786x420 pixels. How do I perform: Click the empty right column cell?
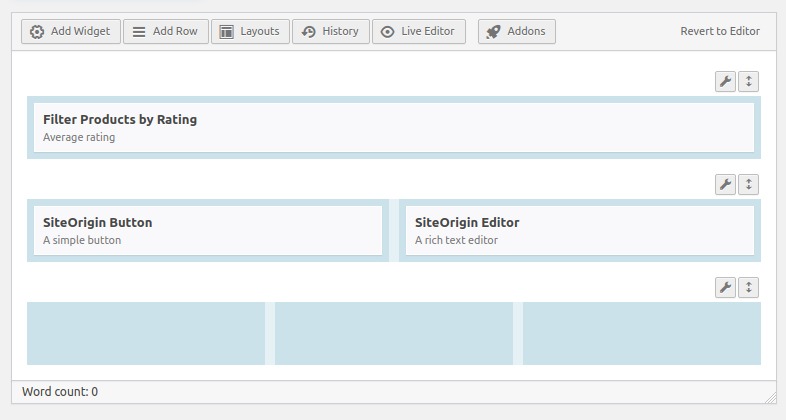point(642,333)
